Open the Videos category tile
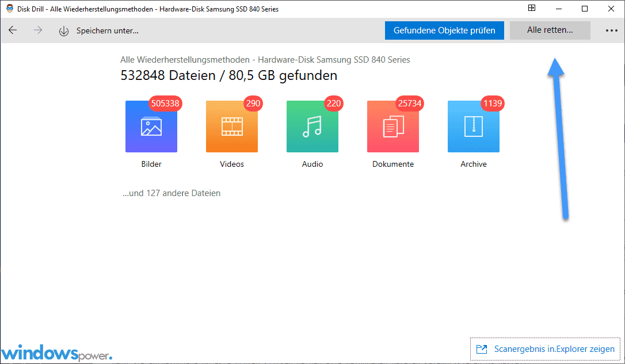This screenshot has height=364, width=625. tap(231, 127)
